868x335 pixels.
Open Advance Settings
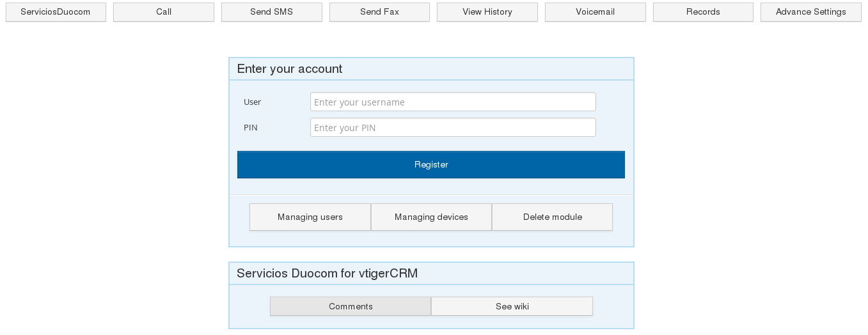810,12
